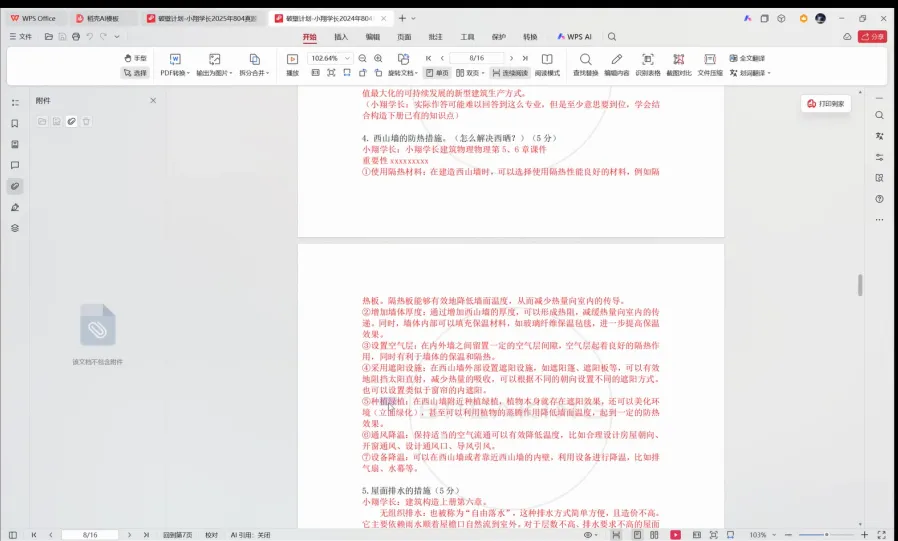Open 输出为图片 export as image menu

tap(214, 65)
